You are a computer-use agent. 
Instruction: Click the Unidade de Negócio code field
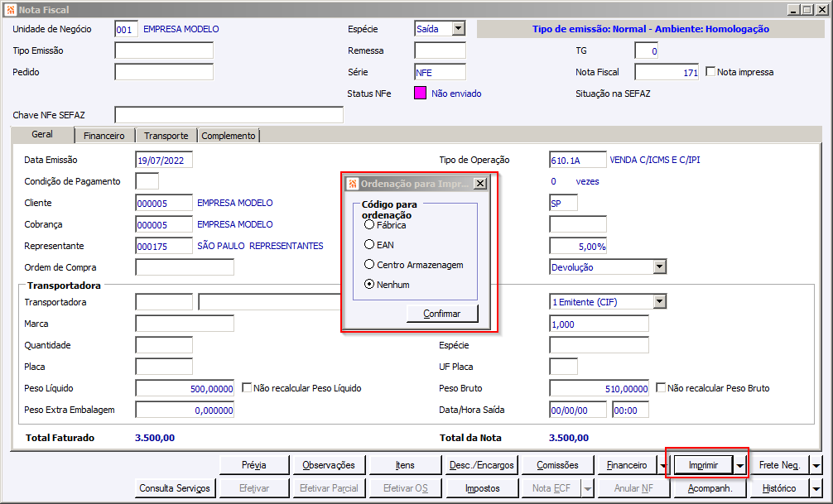[x=127, y=29]
